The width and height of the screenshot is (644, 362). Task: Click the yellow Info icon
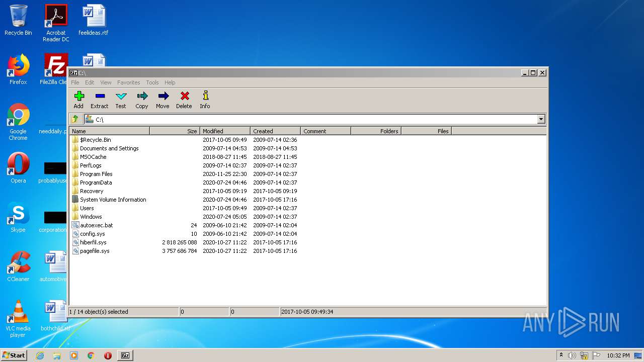(x=205, y=96)
